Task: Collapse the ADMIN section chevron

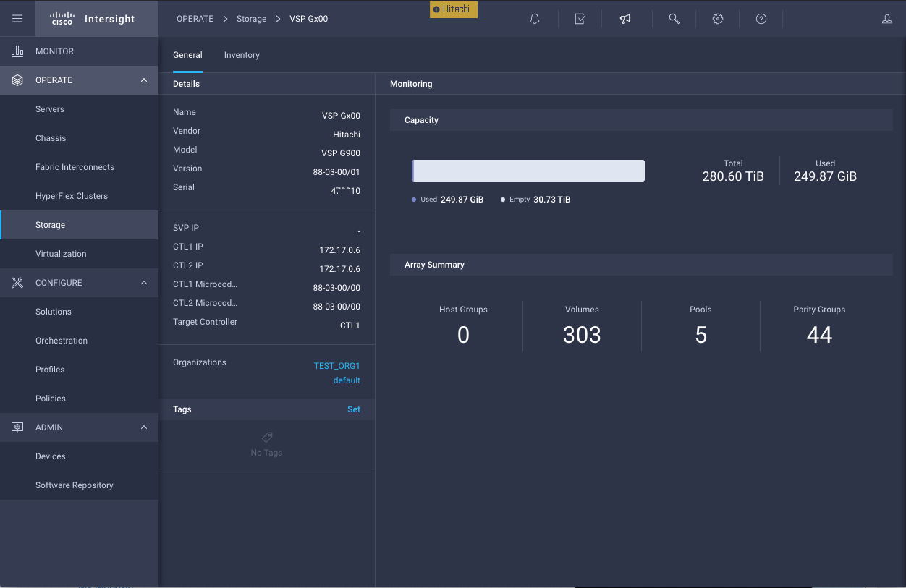Action: 144,427
